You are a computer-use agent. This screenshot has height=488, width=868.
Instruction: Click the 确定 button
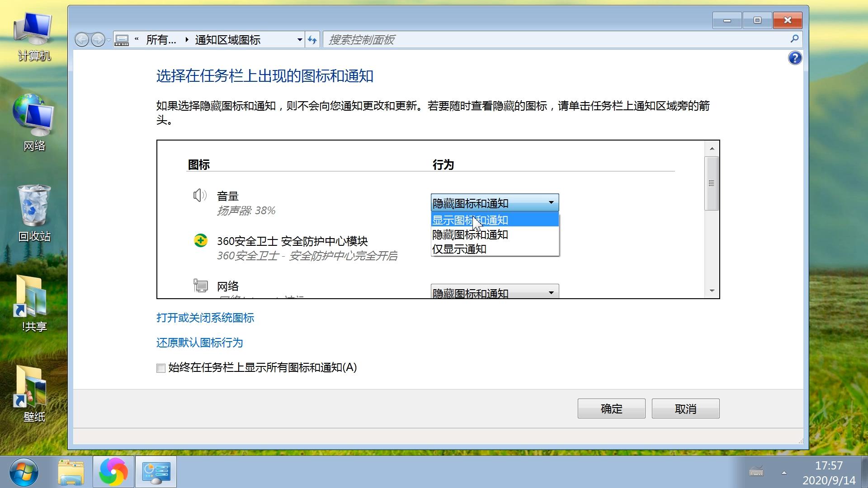tap(611, 408)
